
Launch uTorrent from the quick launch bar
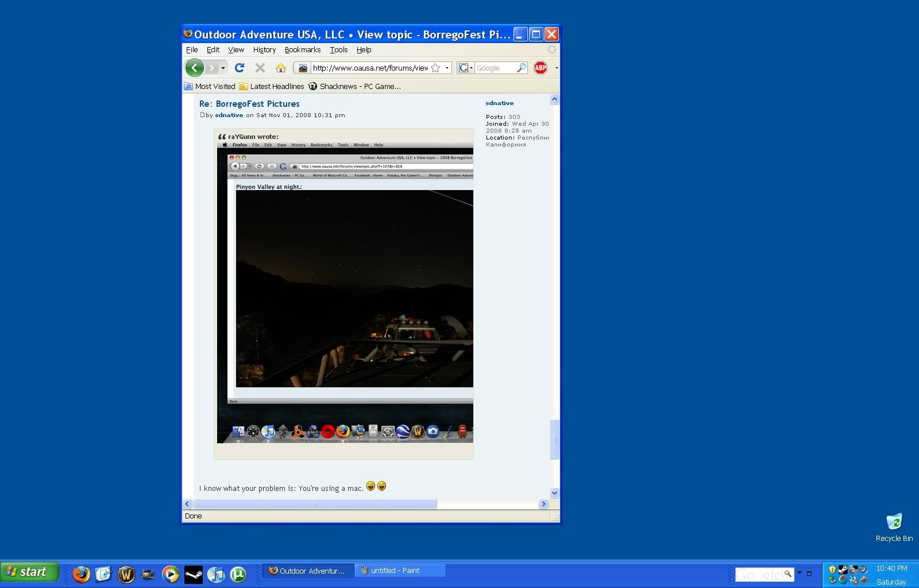[x=238, y=574]
